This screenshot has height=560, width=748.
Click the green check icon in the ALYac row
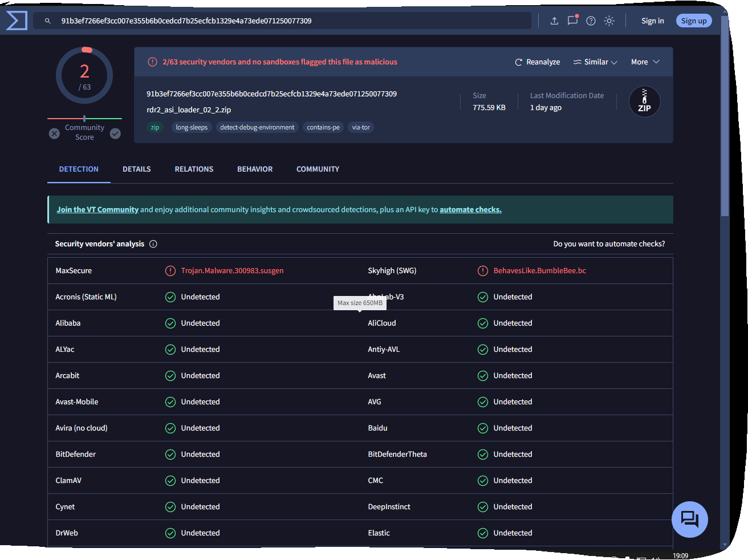tap(170, 350)
